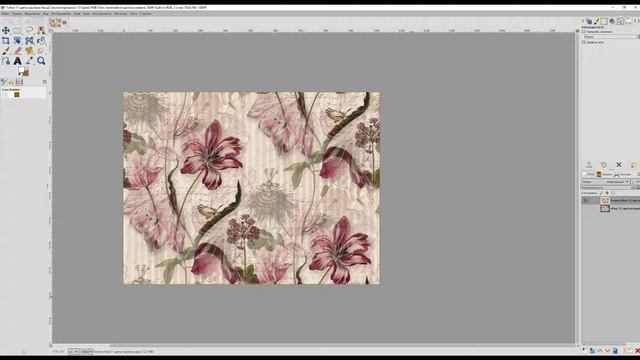The image size is (640, 360).
Task: Switch to the Device Status tab
Action: [11, 82]
